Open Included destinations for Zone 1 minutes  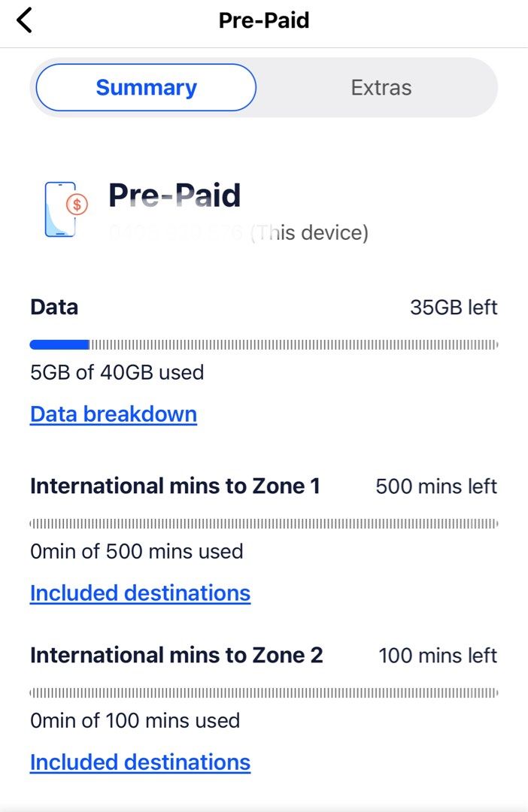[x=140, y=593]
